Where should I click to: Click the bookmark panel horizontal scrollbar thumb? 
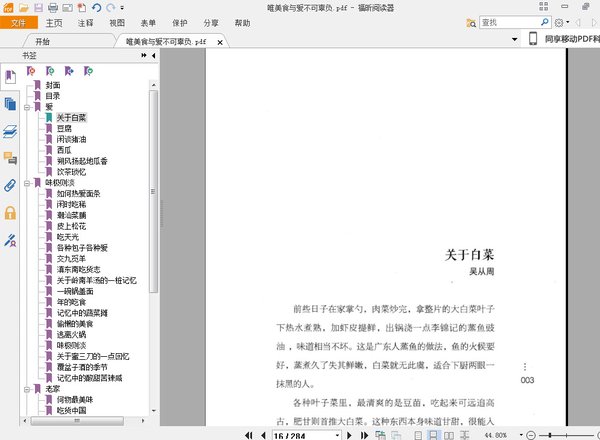(x=77, y=420)
